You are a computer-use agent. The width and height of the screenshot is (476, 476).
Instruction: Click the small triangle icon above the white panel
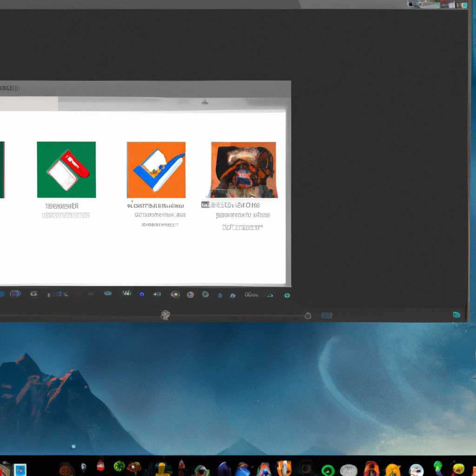click(x=205, y=101)
